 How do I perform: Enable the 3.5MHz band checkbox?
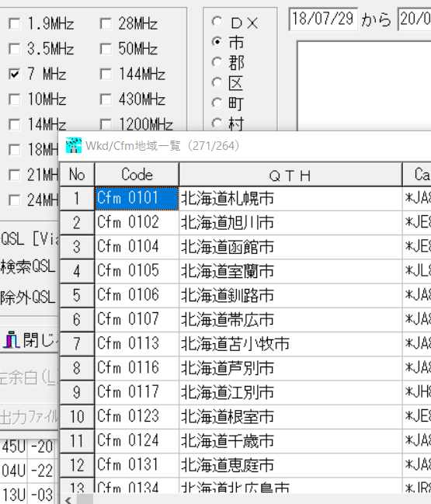click(x=15, y=49)
